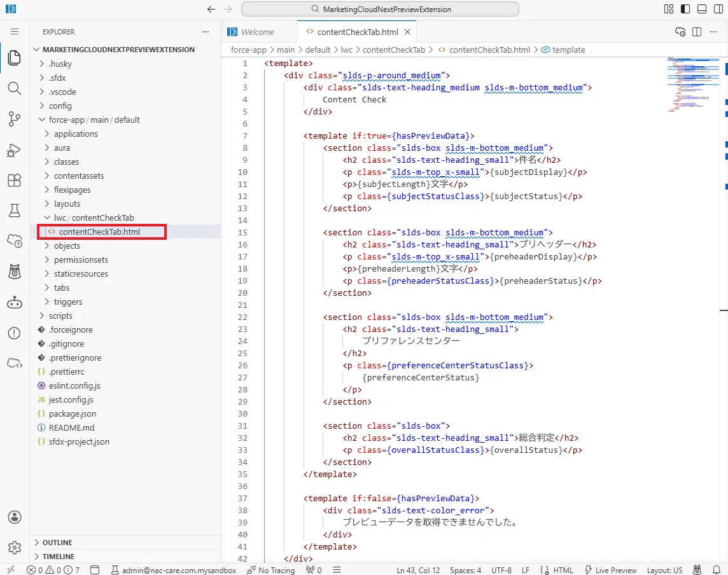This screenshot has height=575, width=728.
Task: Click the lwc breadcrumb segment
Action: 346,50
